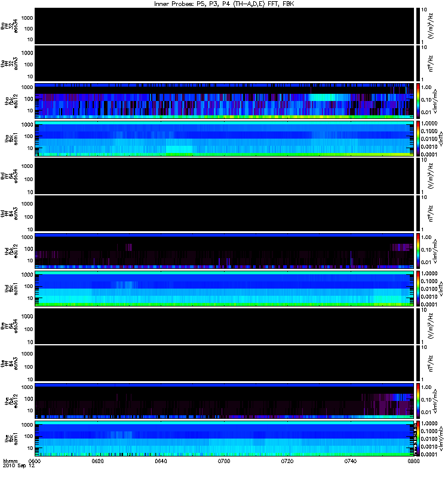This screenshot has width=448, height=478.
Task: Select the 'the fff 64 scm3' panel label
Action: [x=10, y=364]
